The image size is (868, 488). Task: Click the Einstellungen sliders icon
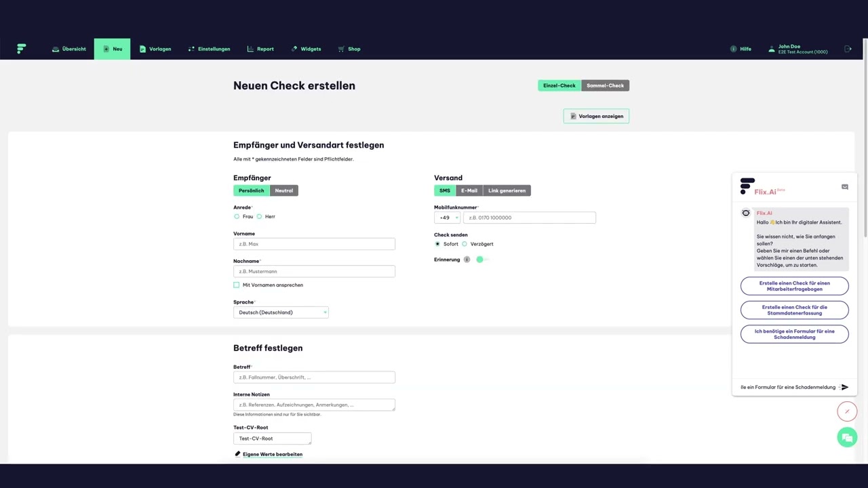[191, 49]
